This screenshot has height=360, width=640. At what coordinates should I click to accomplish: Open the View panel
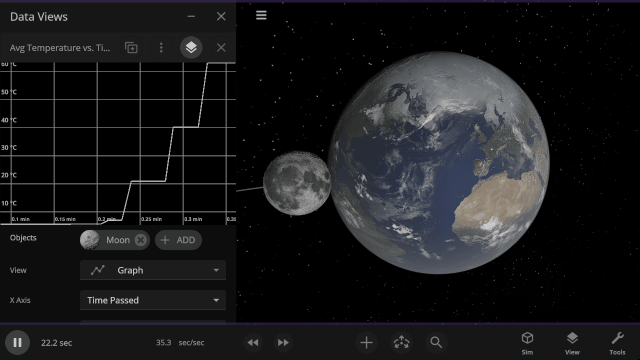(572, 343)
